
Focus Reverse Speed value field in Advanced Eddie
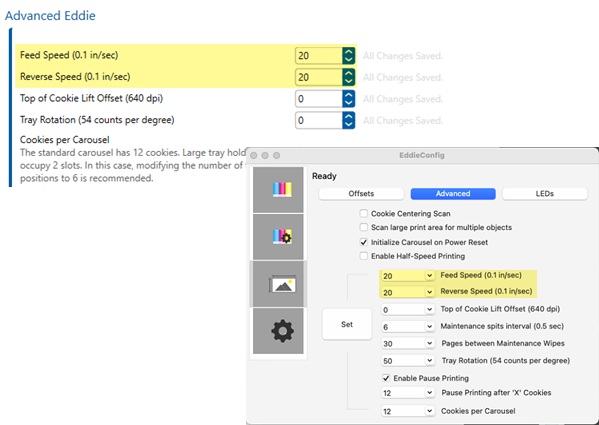(319, 77)
